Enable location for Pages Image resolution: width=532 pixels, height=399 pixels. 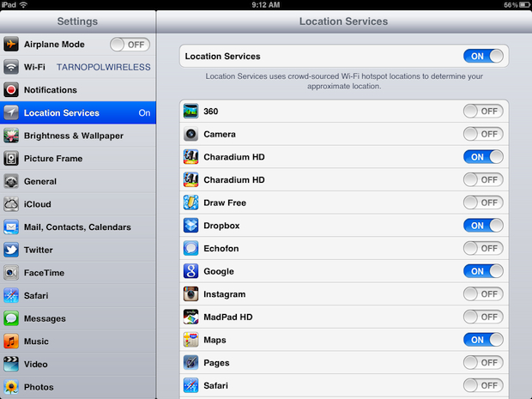point(483,363)
